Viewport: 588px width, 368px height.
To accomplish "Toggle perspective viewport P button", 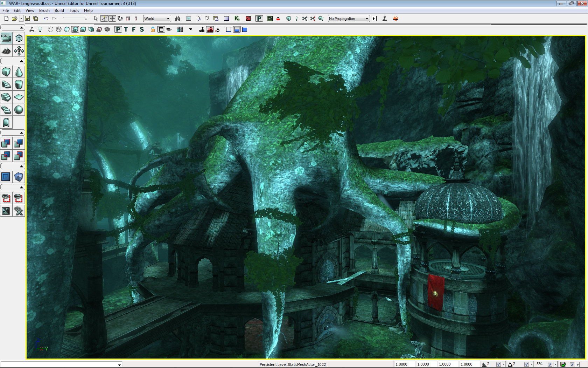I will 118,29.
